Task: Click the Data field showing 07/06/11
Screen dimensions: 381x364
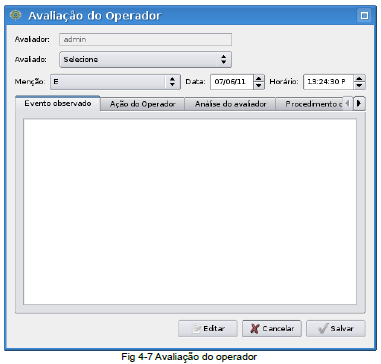Action: [x=232, y=82]
